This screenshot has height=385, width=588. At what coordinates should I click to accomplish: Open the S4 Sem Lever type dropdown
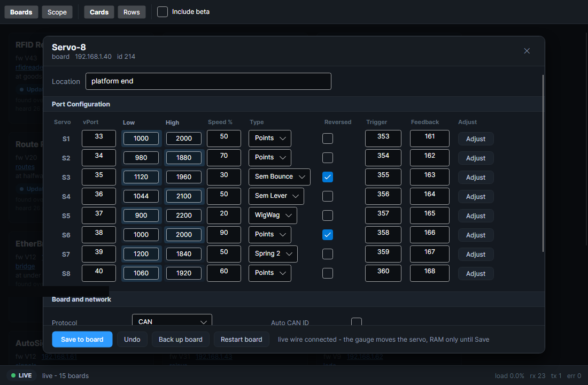click(276, 196)
